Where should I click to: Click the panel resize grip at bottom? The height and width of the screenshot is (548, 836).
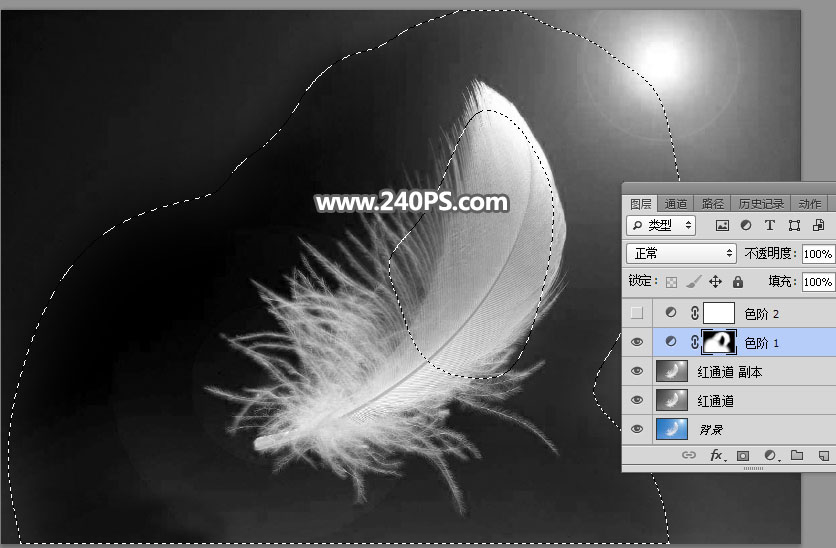click(x=753, y=468)
